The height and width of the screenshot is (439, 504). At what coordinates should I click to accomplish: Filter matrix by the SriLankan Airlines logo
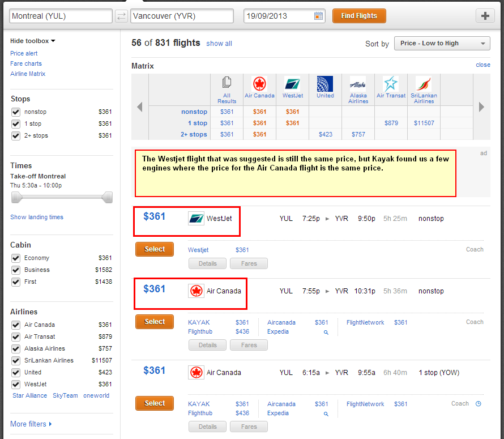424,84
